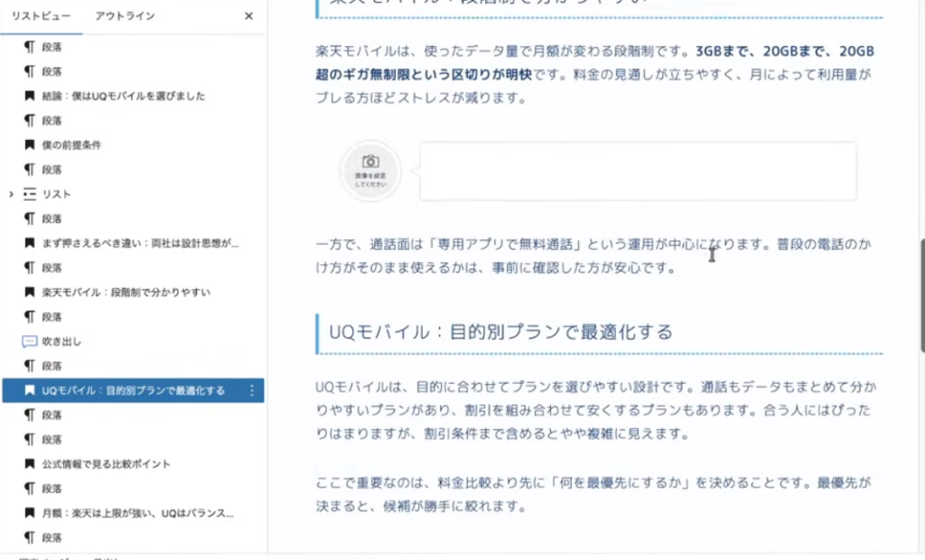Click the リスト block list icon

pos(29,194)
